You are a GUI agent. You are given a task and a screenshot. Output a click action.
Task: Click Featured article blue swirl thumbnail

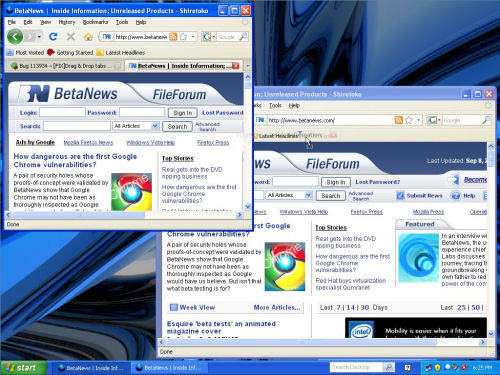(418, 258)
